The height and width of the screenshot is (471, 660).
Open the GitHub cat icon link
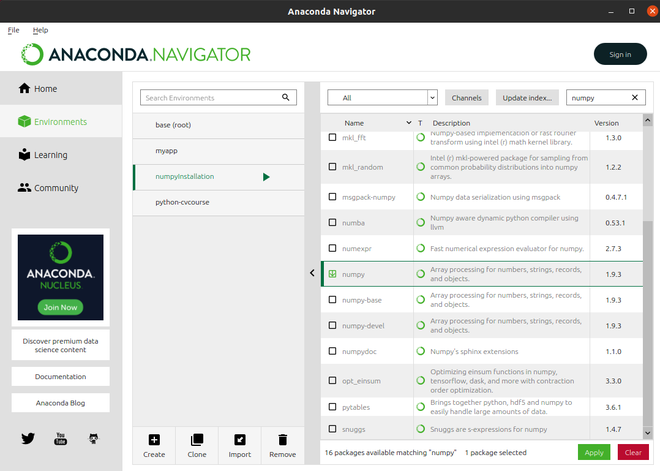[93, 439]
